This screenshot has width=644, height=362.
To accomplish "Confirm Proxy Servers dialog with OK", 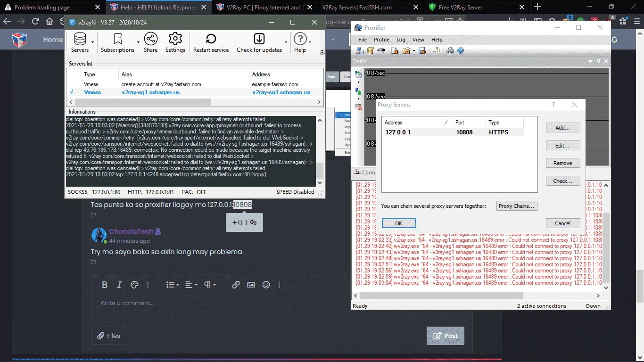I will point(399,223).
